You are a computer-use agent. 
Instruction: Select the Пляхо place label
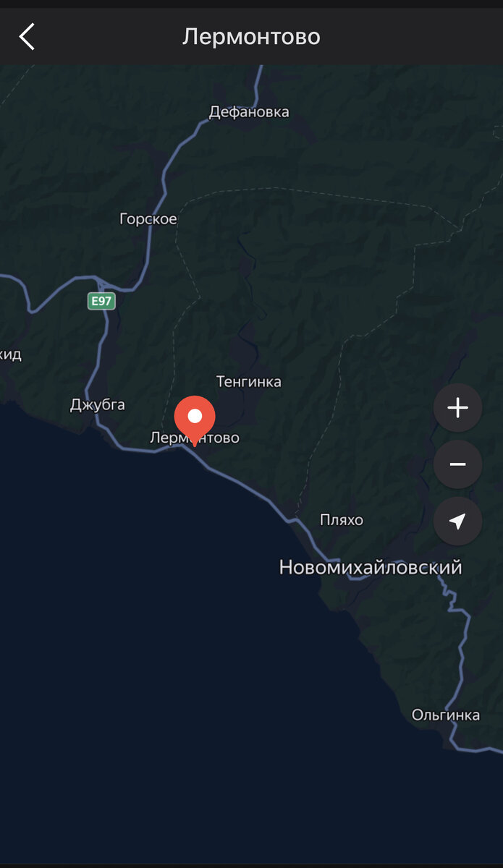[341, 520]
